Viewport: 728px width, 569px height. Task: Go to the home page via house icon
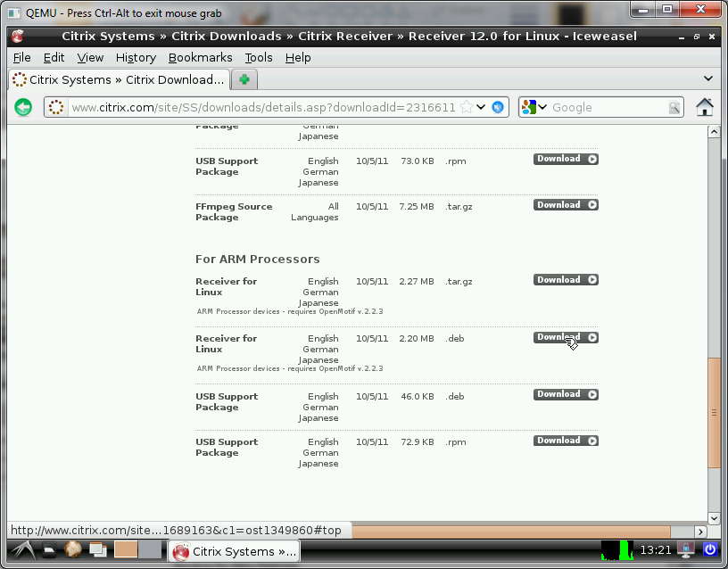pyautogui.click(x=704, y=107)
